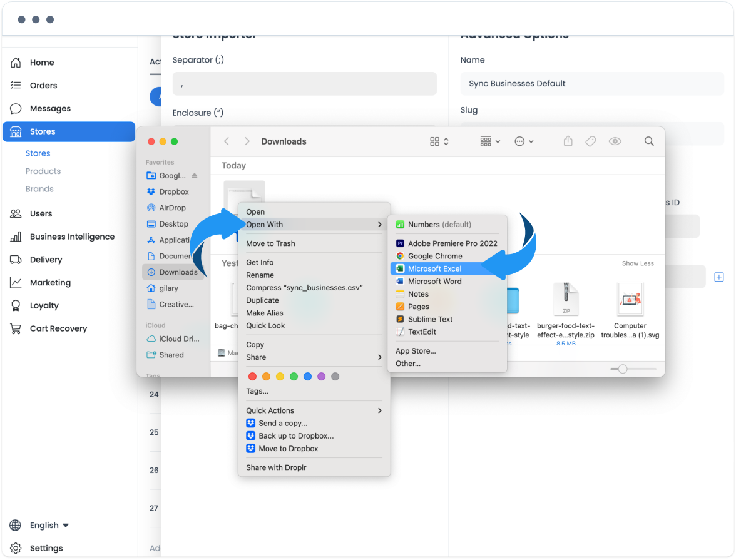Click the blue plus icon at right
The height and width of the screenshot is (560, 736).
coord(718,277)
